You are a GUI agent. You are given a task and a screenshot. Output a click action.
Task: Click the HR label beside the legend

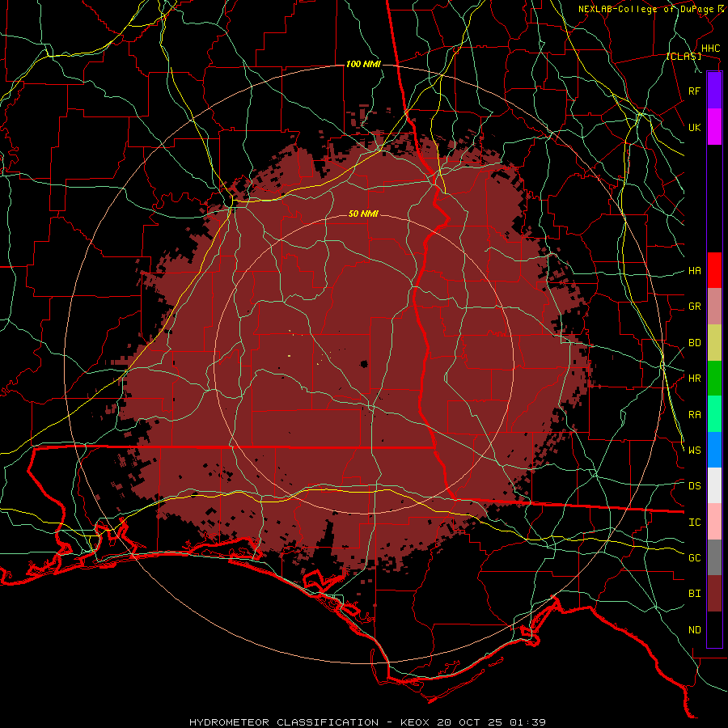point(695,379)
